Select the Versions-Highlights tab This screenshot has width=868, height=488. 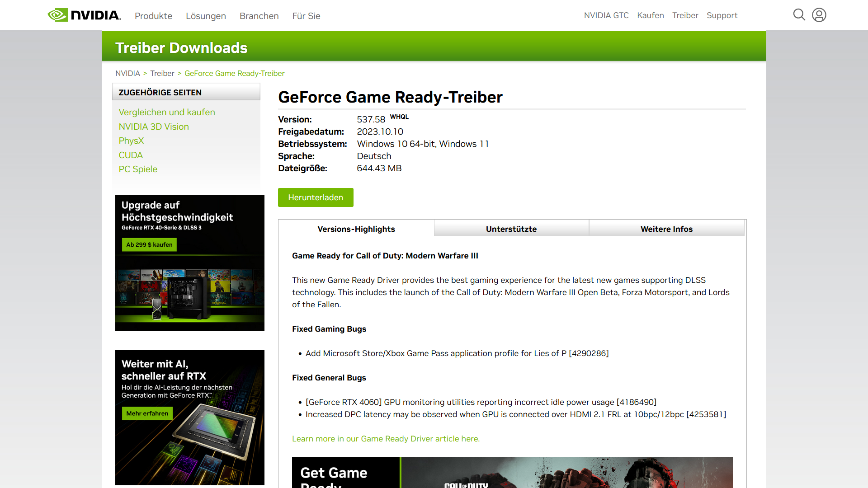(356, 228)
